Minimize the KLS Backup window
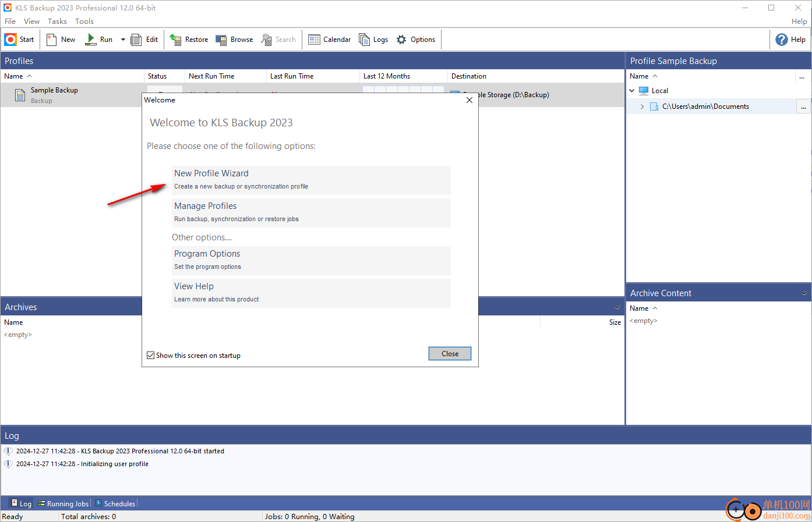The image size is (812, 522). [745, 8]
